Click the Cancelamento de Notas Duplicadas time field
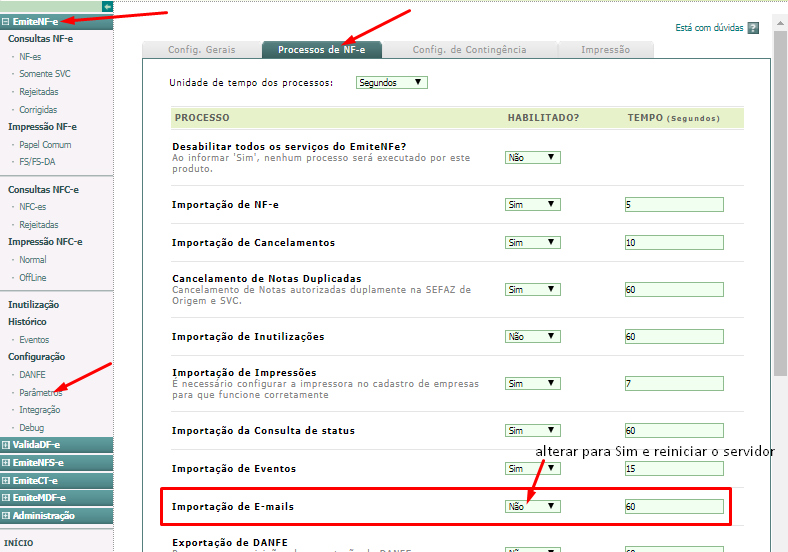Screen dimensions: 788x552 pos(674,290)
